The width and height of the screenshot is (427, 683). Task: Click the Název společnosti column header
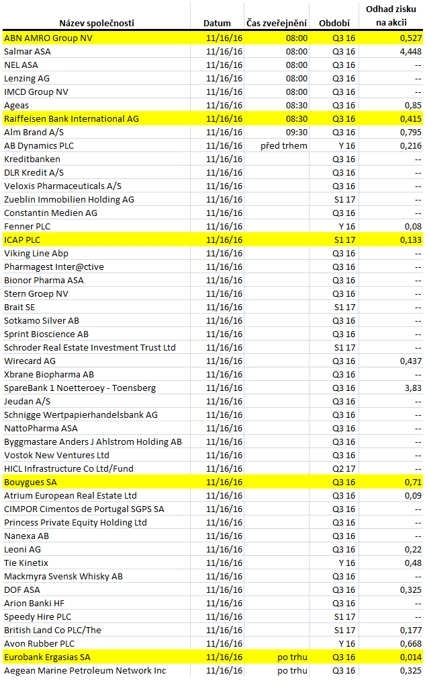(x=96, y=23)
